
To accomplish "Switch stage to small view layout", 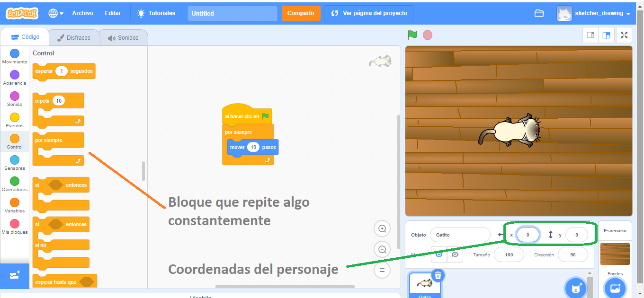I will click(x=590, y=35).
